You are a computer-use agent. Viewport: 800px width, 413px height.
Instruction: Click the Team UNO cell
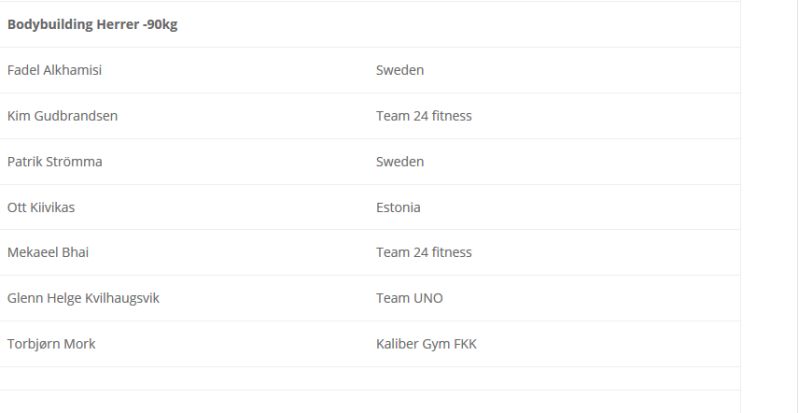(409, 298)
